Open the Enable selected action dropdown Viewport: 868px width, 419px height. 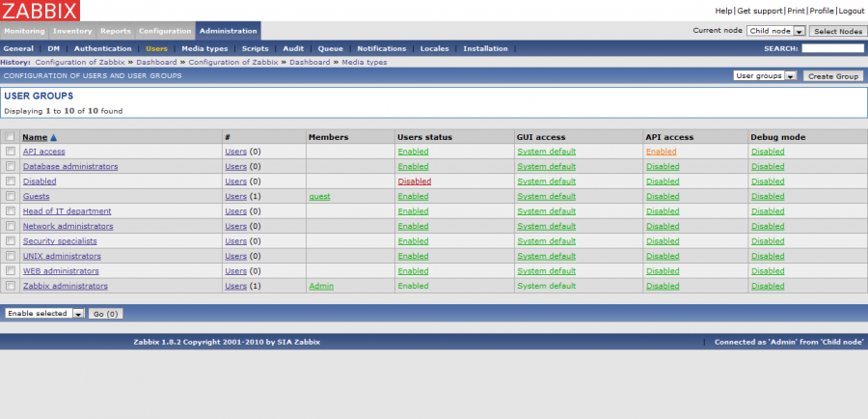44,314
